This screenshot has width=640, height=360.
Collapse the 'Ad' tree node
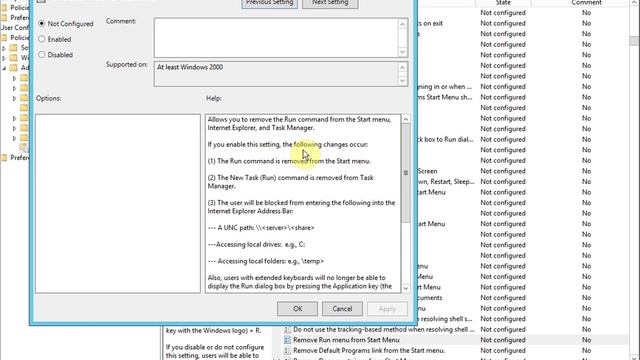4,68
